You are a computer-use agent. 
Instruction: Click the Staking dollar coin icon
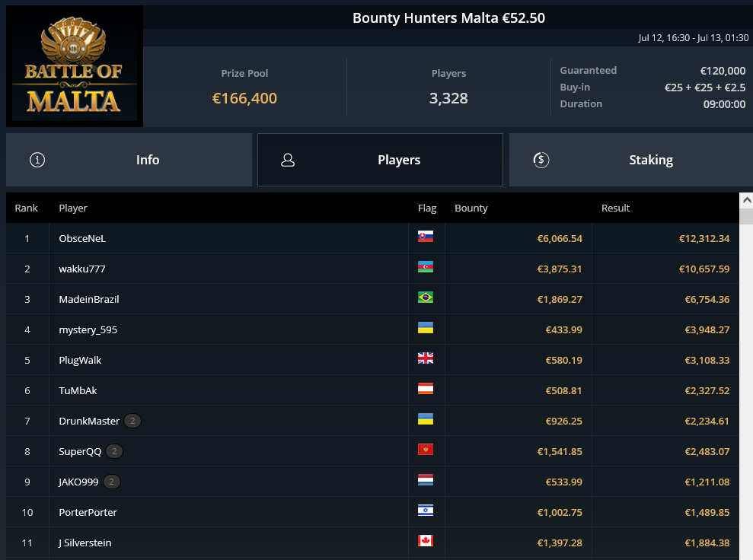pyautogui.click(x=541, y=160)
